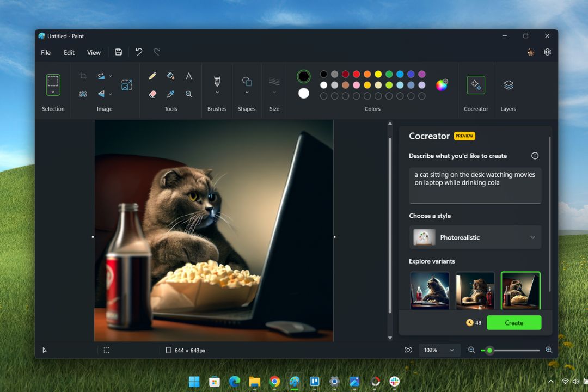Expand the Brushes dropdown

tap(217, 94)
